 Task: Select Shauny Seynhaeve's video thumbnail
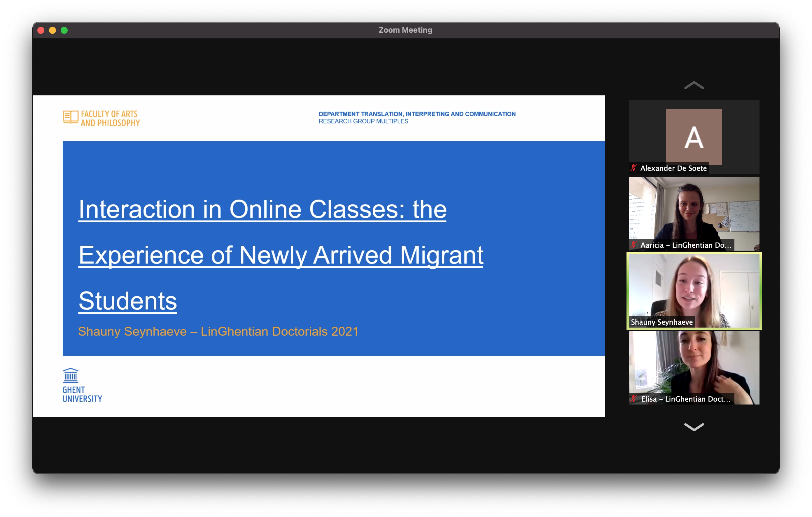tap(694, 291)
